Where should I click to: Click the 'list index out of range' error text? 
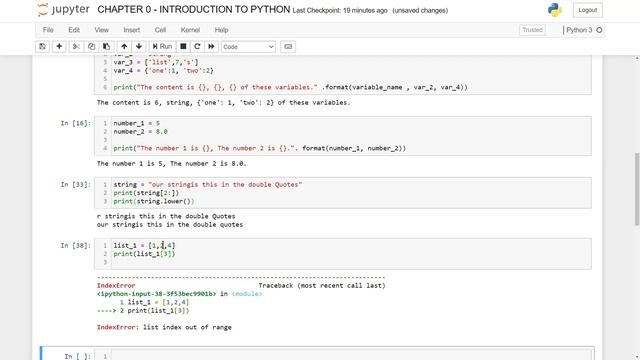coord(187,327)
